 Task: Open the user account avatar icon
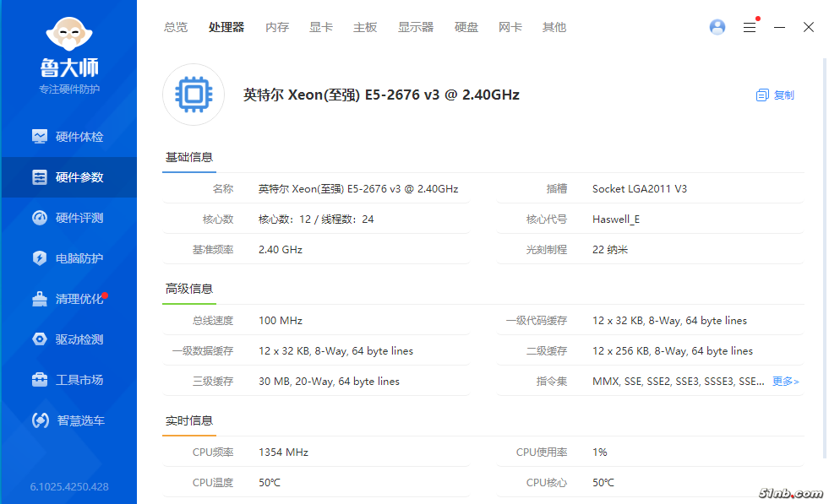tap(717, 27)
